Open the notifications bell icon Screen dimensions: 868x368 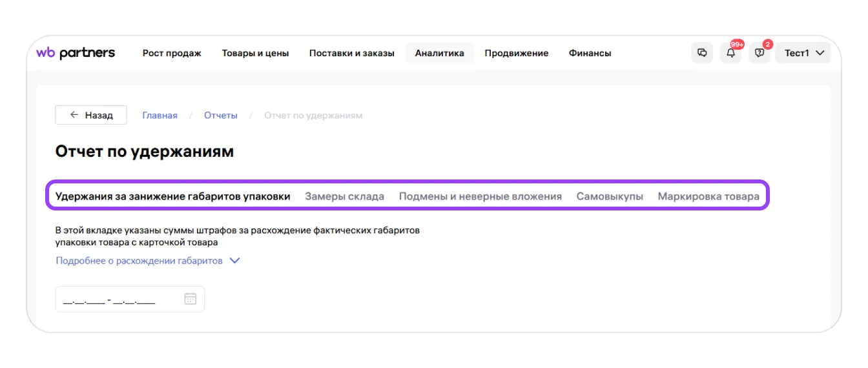pyautogui.click(x=731, y=53)
